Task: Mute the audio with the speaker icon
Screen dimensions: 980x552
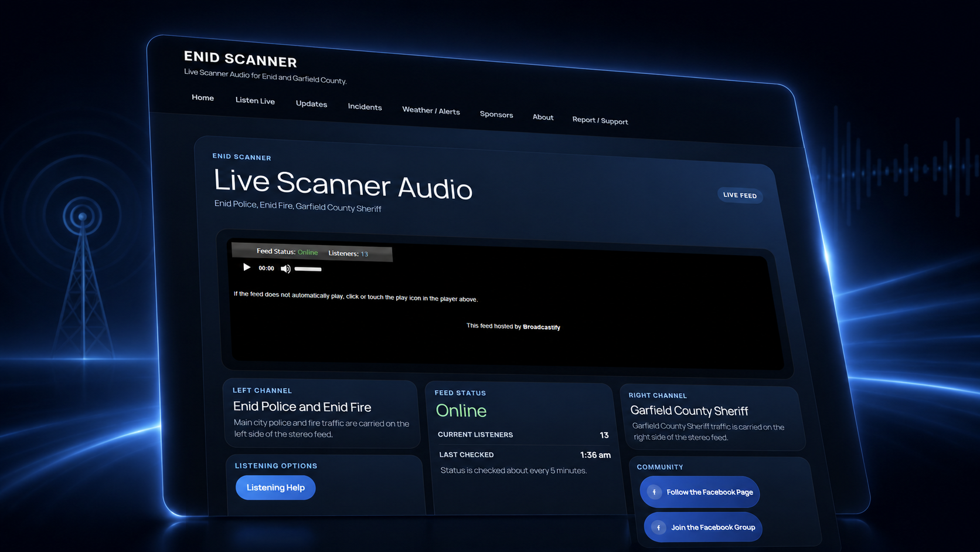Action: coord(285,269)
